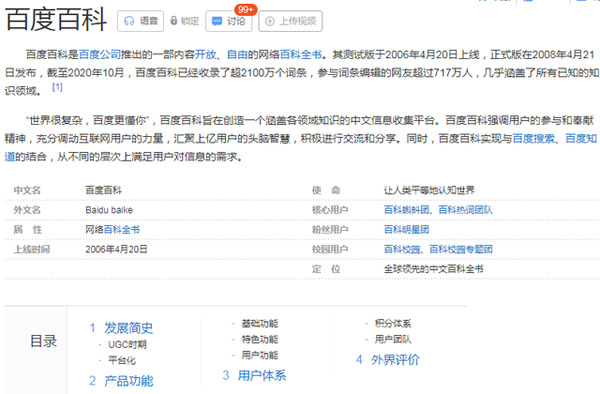Jump to 积分体系 subsection
Screen dimensions: 600x394
point(393,324)
